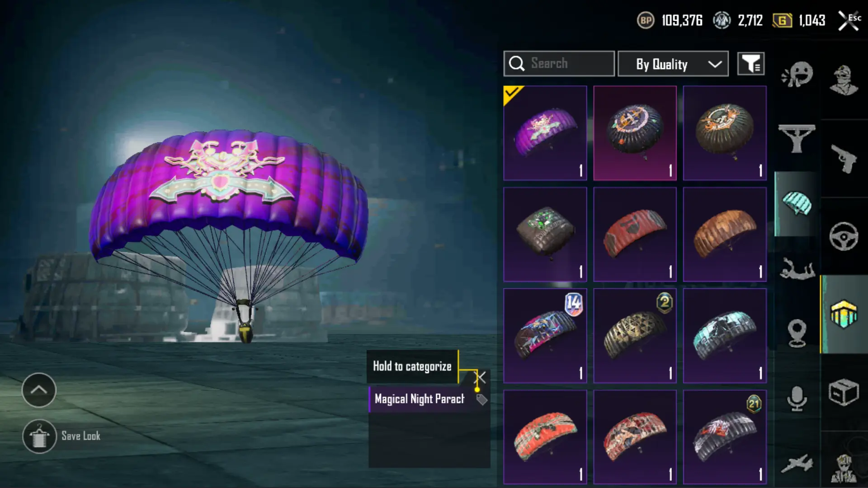Select the yellow-green striped shield category
The image size is (868, 488).
(844, 314)
